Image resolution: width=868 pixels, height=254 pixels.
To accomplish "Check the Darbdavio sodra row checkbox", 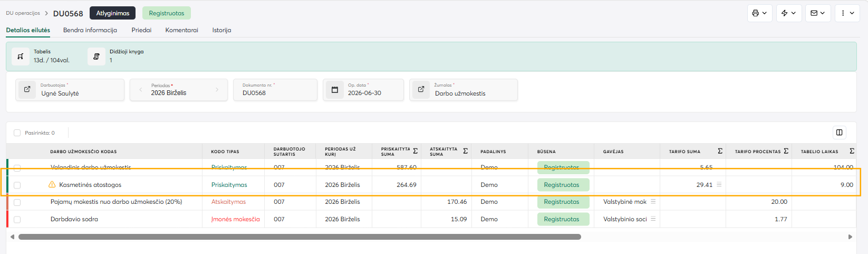I will [x=17, y=220].
